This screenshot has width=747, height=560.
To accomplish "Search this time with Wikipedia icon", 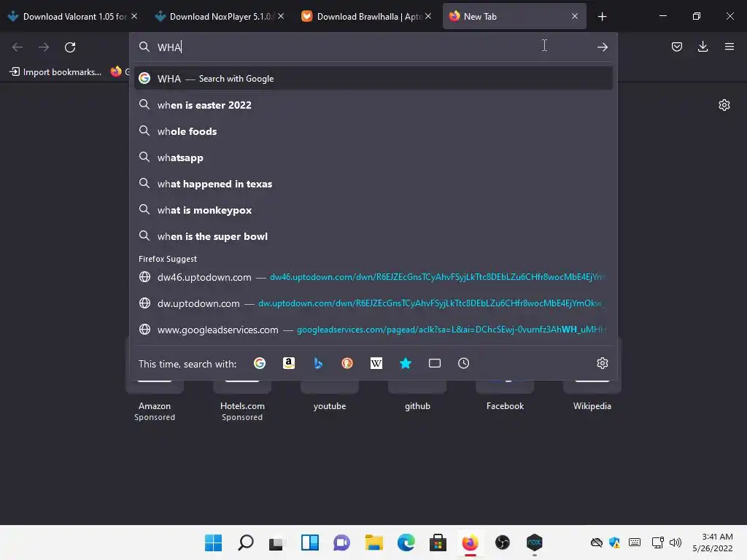I will coord(376,363).
